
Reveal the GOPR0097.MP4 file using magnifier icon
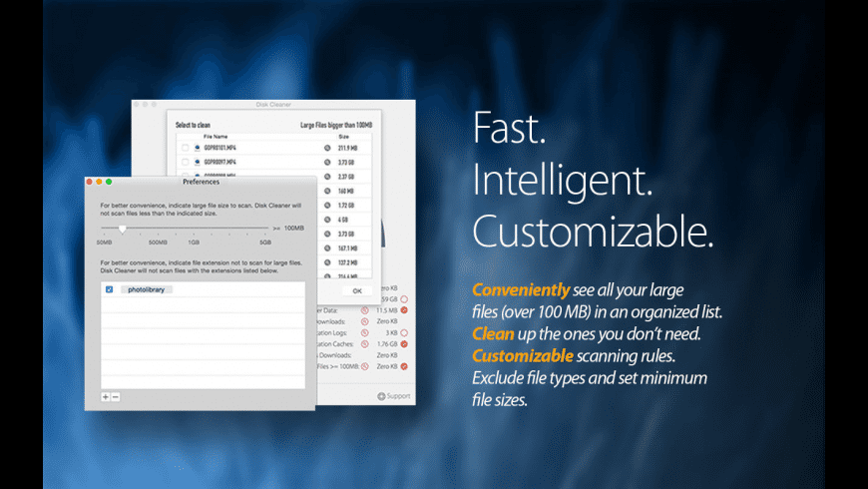tap(327, 163)
